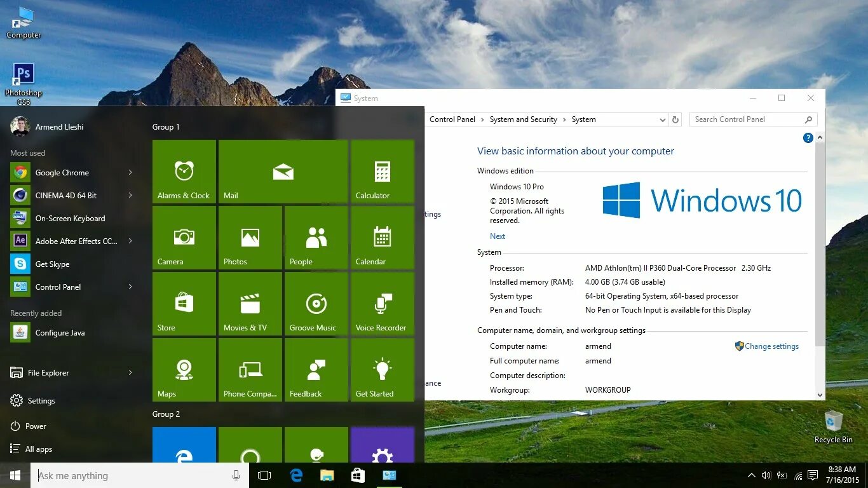Viewport: 868px width, 488px height.
Task: Open the Get Started tile
Action: (x=383, y=370)
